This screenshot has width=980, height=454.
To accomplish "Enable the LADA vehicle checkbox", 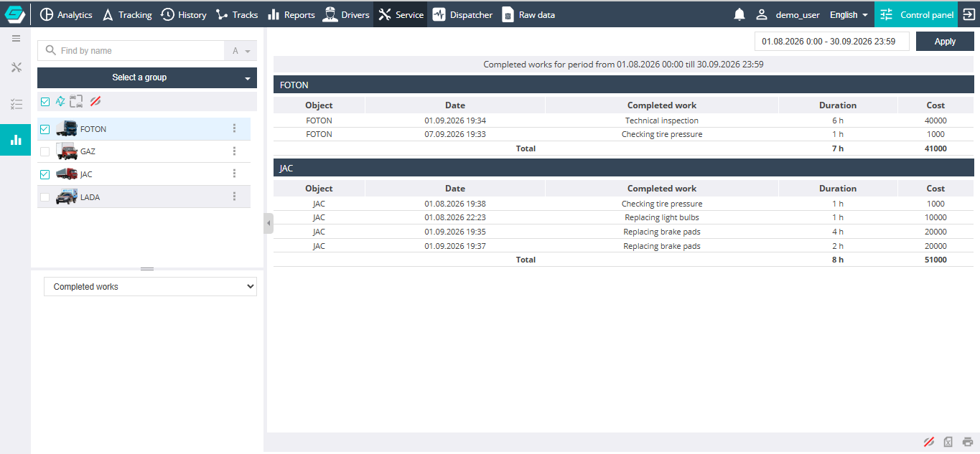I will 45,197.
